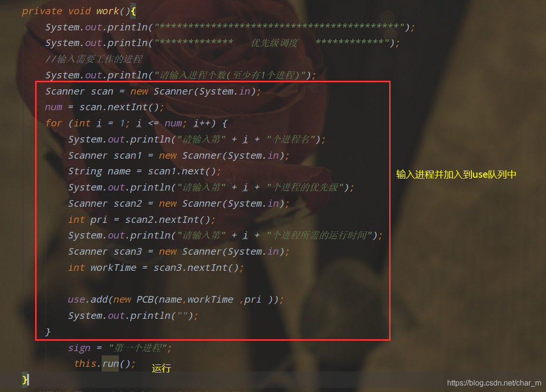Click the sign variable assignment
This screenshot has height=392, width=546.
(120, 348)
